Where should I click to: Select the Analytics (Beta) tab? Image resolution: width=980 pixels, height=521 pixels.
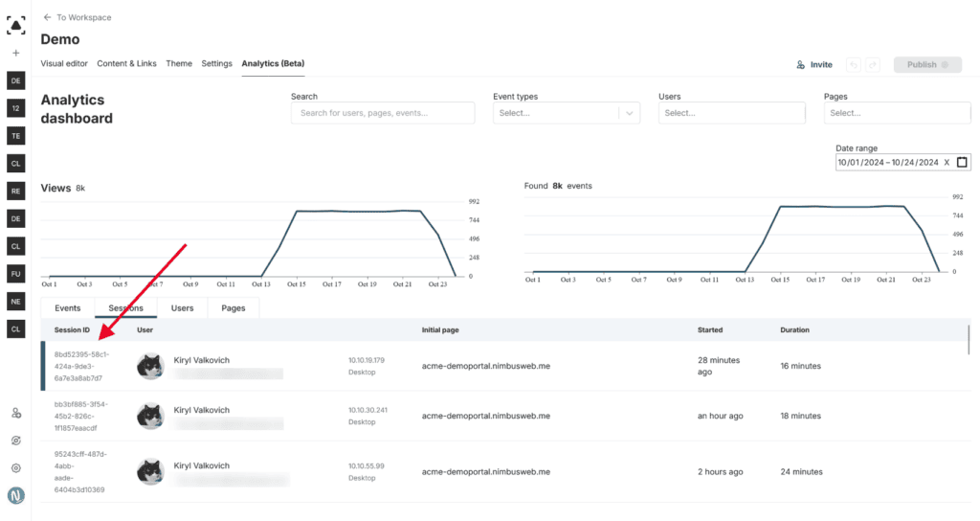(x=273, y=64)
